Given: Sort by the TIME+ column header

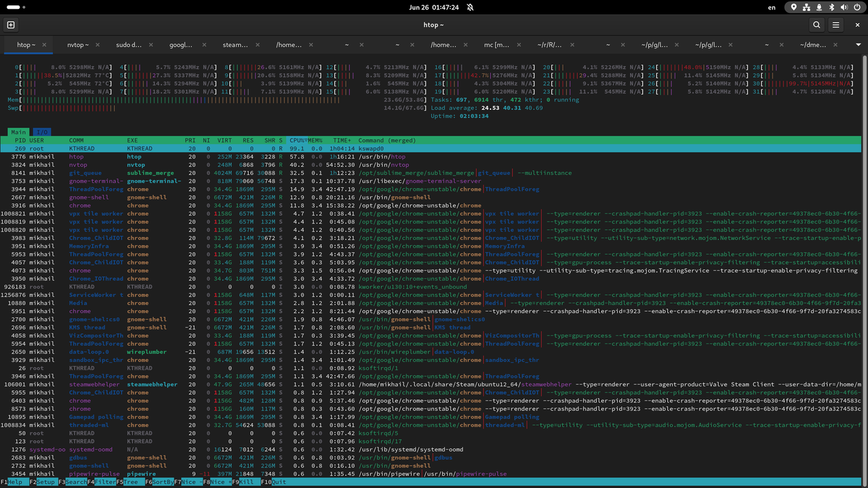Looking at the screenshot, I should [342, 140].
